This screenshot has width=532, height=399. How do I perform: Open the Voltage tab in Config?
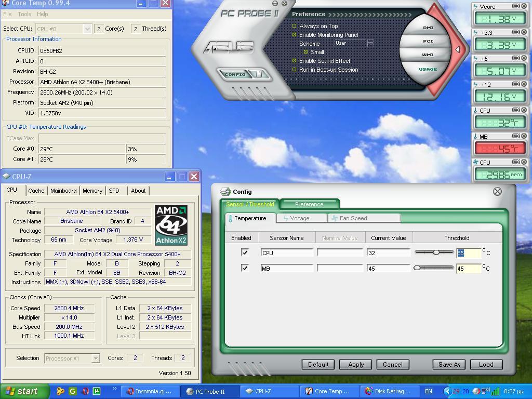[301, 218]
